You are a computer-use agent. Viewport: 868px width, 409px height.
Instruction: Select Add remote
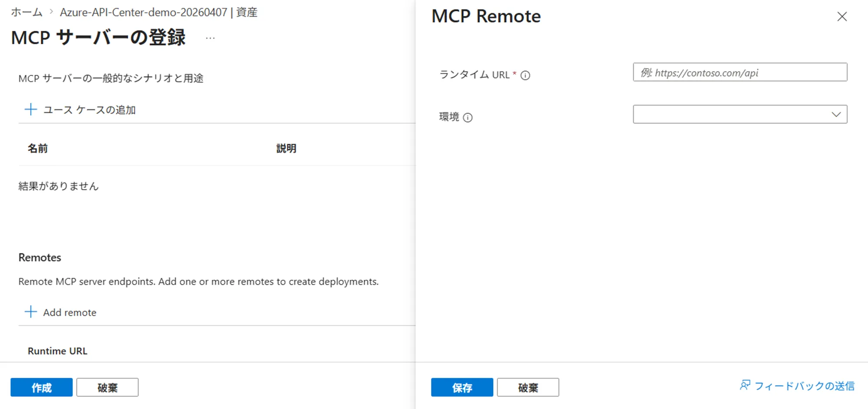(x=69, y=312)
